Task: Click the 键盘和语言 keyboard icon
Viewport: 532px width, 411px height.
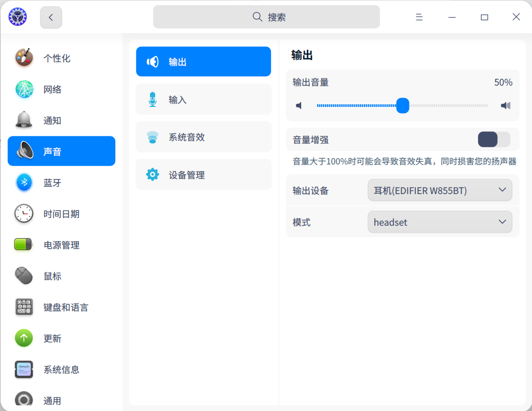Action: point(23,307)
